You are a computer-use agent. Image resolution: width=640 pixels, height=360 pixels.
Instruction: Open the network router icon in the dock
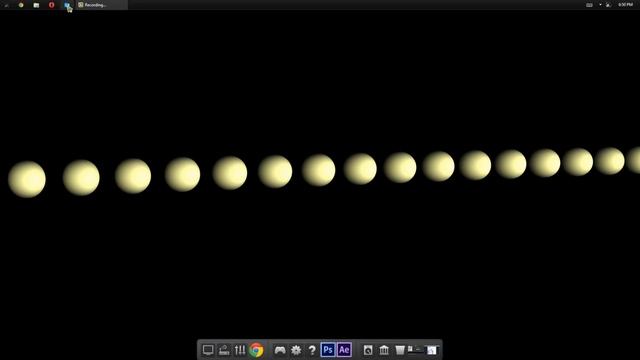(x=224, y=350)
